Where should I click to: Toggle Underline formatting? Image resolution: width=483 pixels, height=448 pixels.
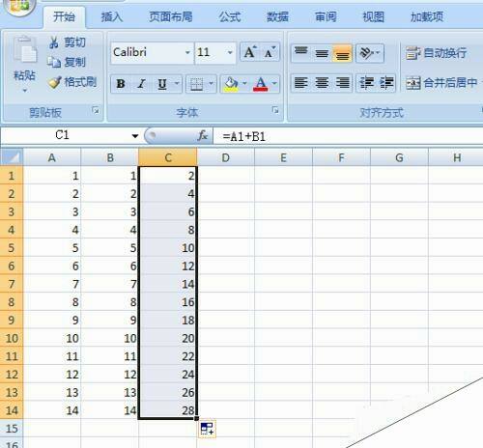[x=162, y=84]
